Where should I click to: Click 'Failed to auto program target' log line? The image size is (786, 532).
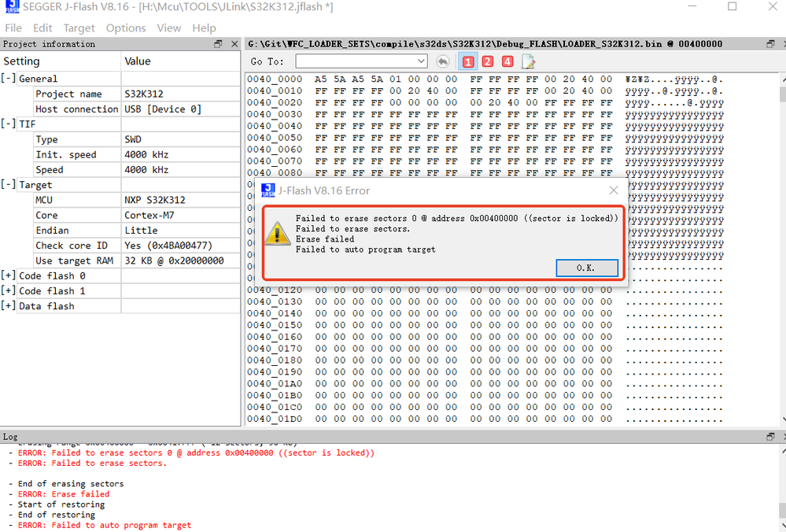tap(105, 525)
